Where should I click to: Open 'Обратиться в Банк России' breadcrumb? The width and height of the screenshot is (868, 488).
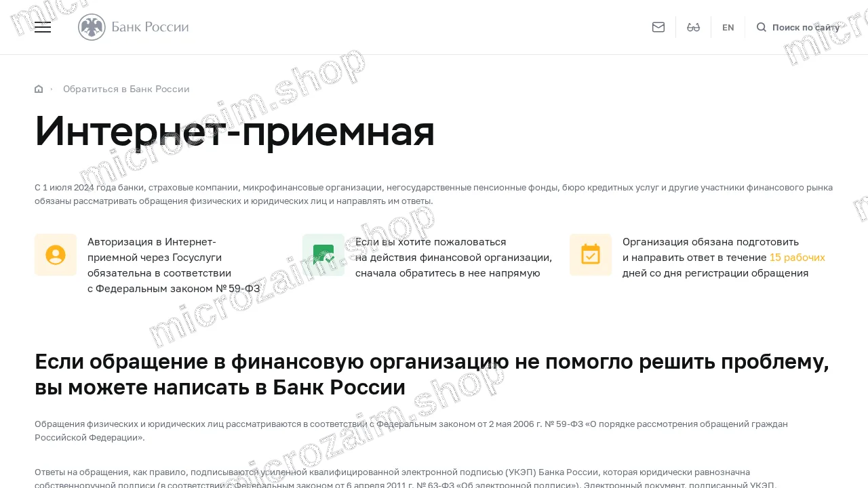pos(126,89)
